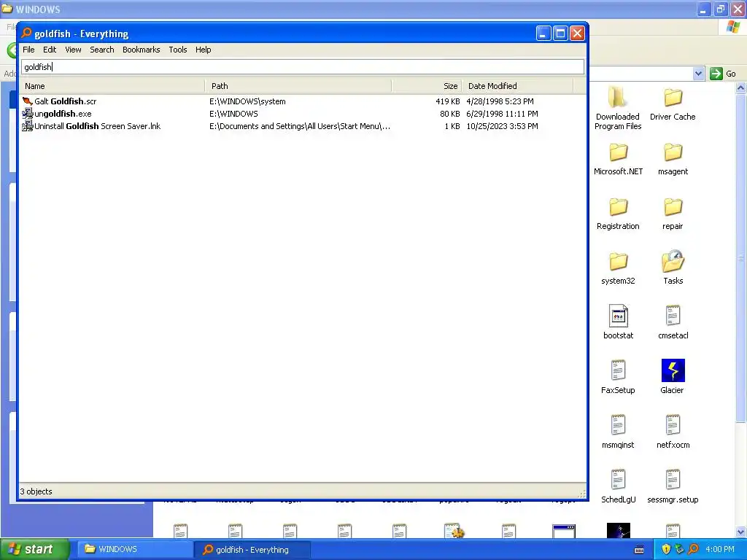The image size is (747, 560).
Task: Open the Search menu in Everything
Action: (x=102, y=50)
